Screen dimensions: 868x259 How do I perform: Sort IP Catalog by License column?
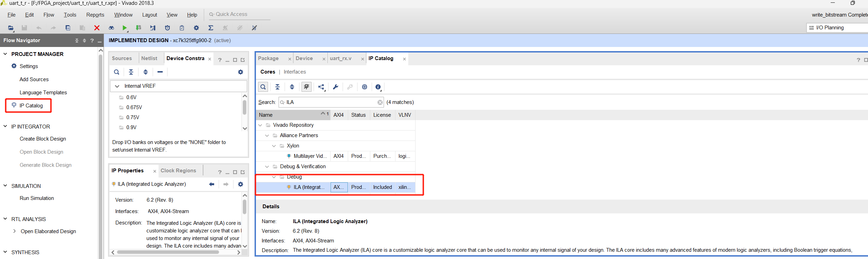pos(382,115)
